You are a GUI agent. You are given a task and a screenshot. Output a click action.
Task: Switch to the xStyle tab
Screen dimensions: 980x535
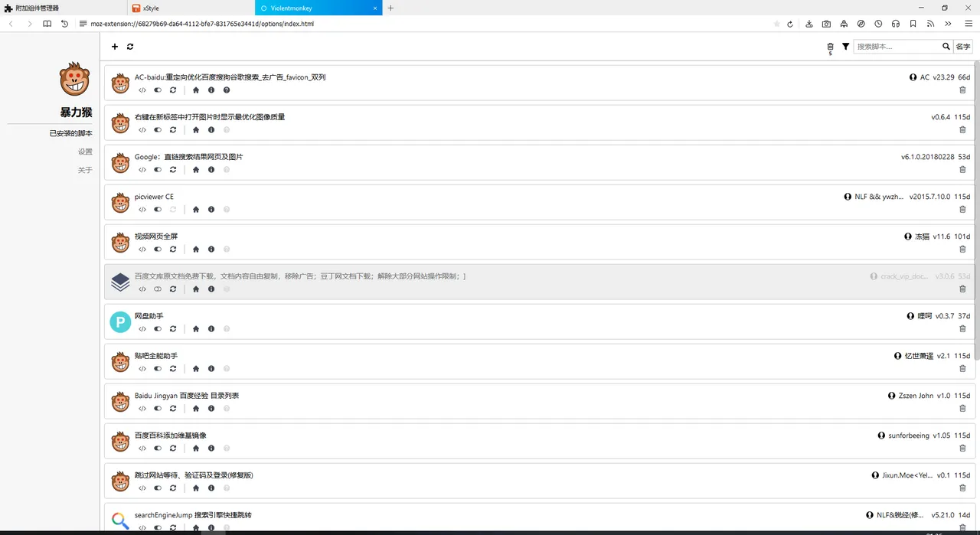191,8
